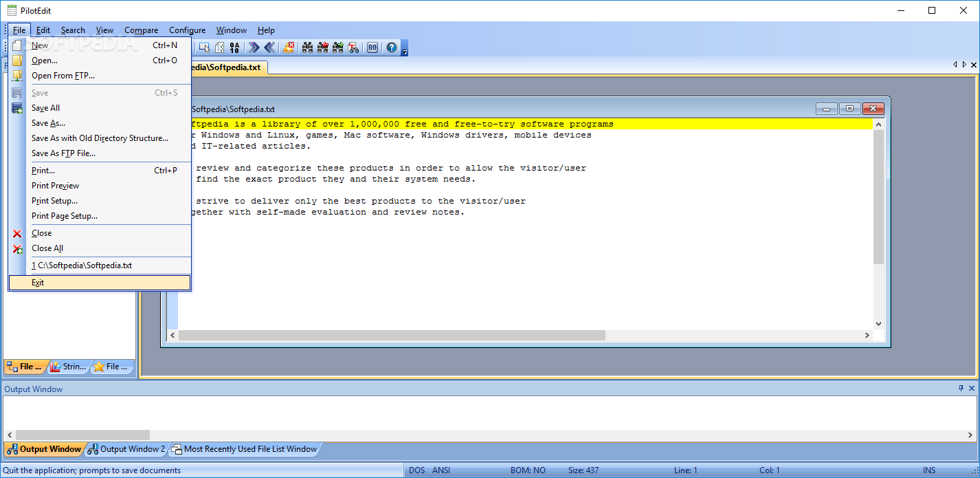This screenshot has height=478, width=980.
Task: Select the Output Window bottom tab
Action: [45, 449]
